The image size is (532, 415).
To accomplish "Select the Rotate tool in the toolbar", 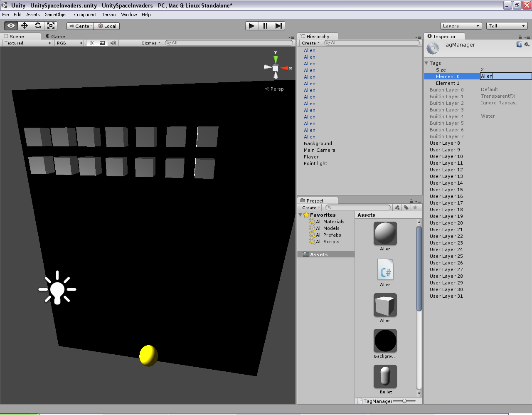I will [x=37, y=25].
